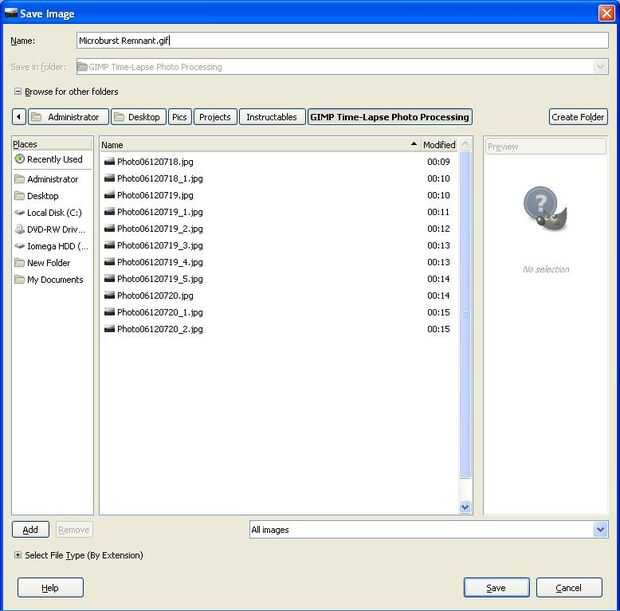Click the Name text field
This screenshot has height=611, width=620.
tap(342, 41)
